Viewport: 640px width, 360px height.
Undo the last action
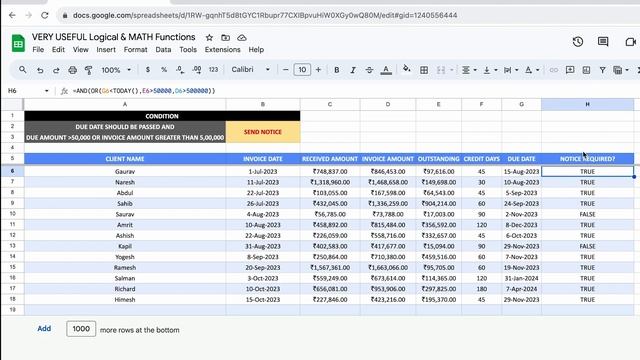(x=40, y=70)
